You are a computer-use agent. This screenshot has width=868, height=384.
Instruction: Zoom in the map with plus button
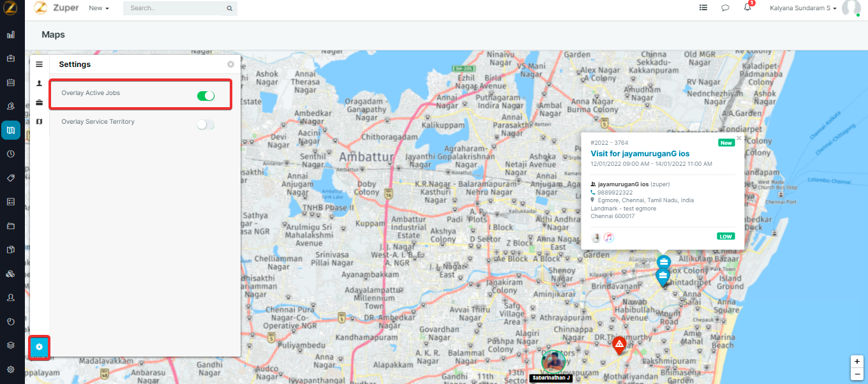click(857, 361)
